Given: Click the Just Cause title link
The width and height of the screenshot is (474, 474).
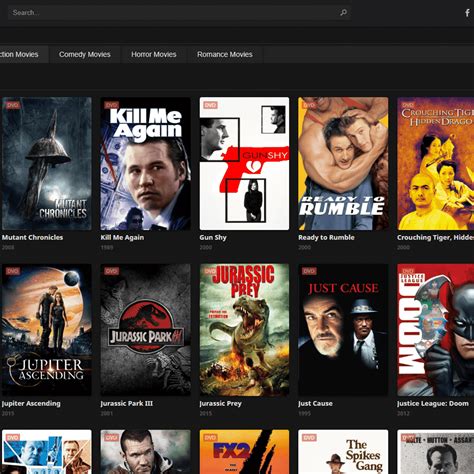Looking at the screenshot, I should [x=315, y=403].
